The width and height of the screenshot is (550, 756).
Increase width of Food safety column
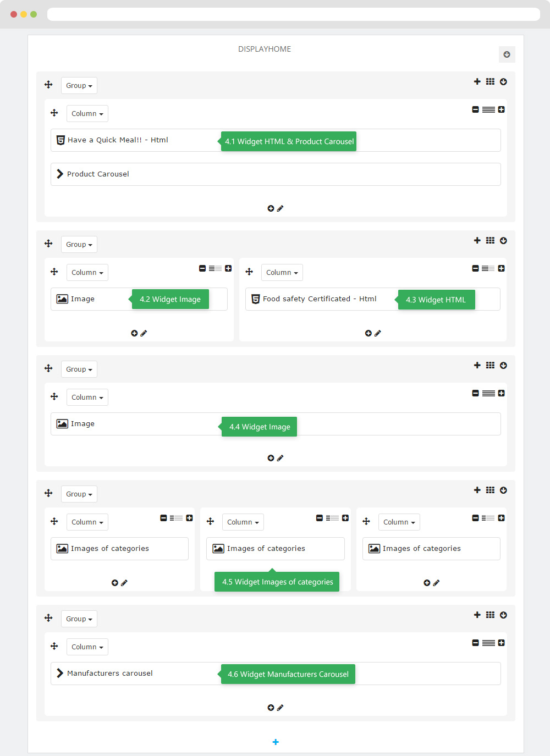point(501,268)
